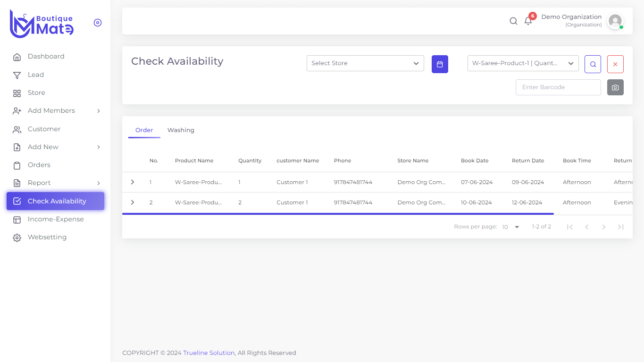Go to previous page of table
Screen dimensions: 644x362
click(x=587, y=227)
